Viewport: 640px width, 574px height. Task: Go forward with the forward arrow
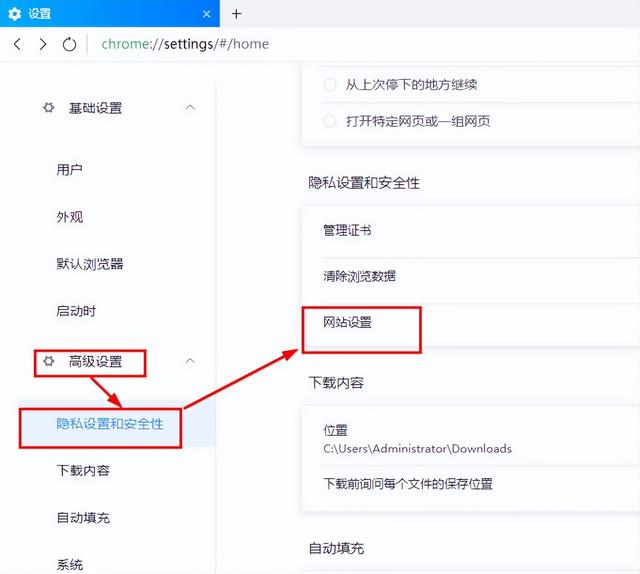[43, 44]
